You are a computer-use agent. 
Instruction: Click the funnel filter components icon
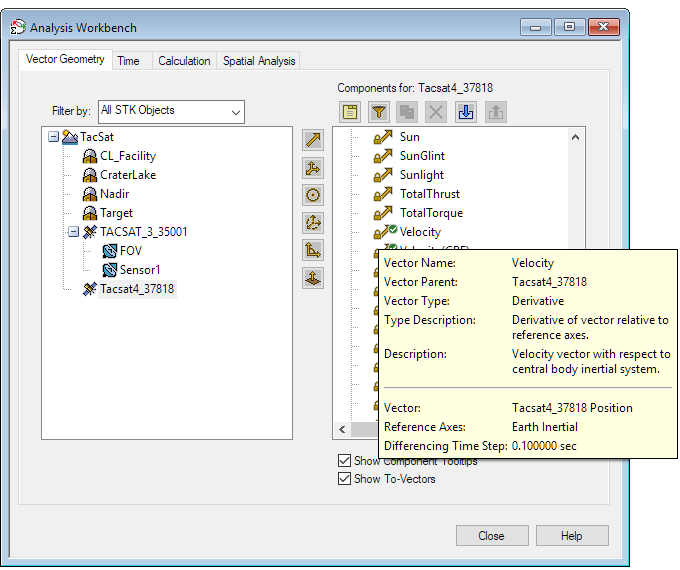tap(379, 112)
